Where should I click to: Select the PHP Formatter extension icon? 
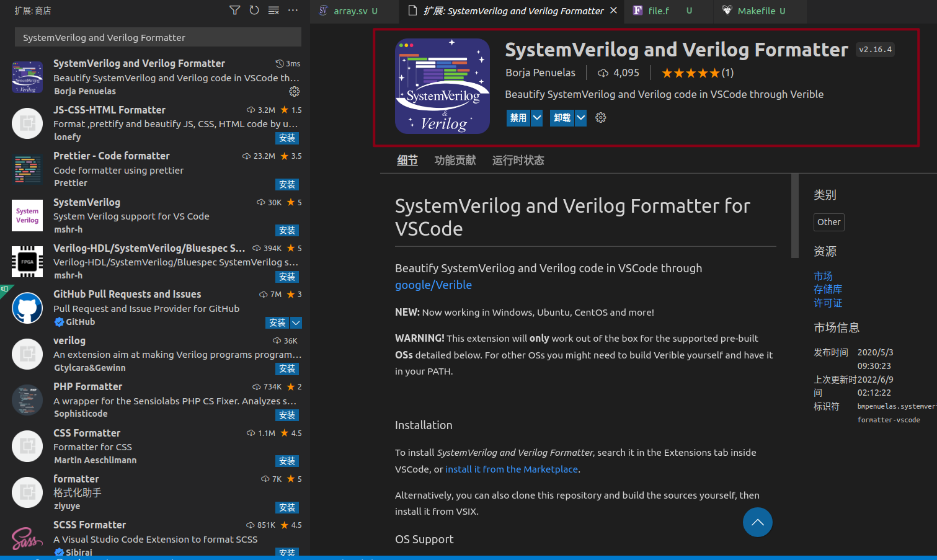(x=27, y=400)
